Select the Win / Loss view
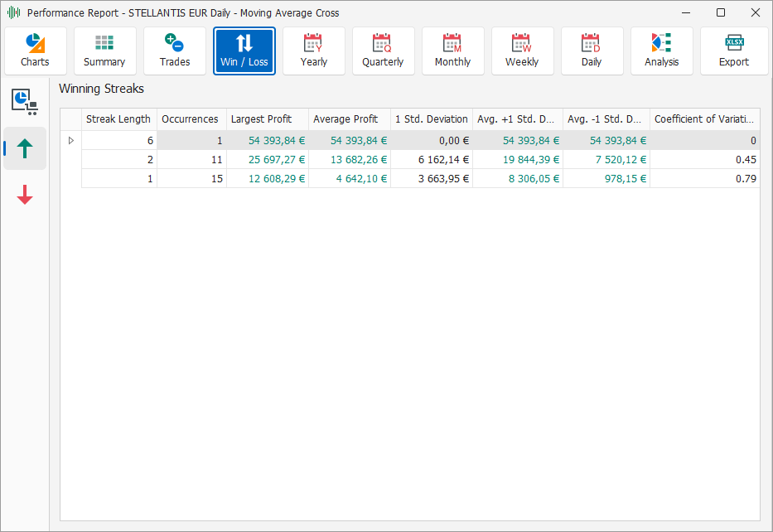The width and height of the screenshot is (773, 532). [244, 51]
